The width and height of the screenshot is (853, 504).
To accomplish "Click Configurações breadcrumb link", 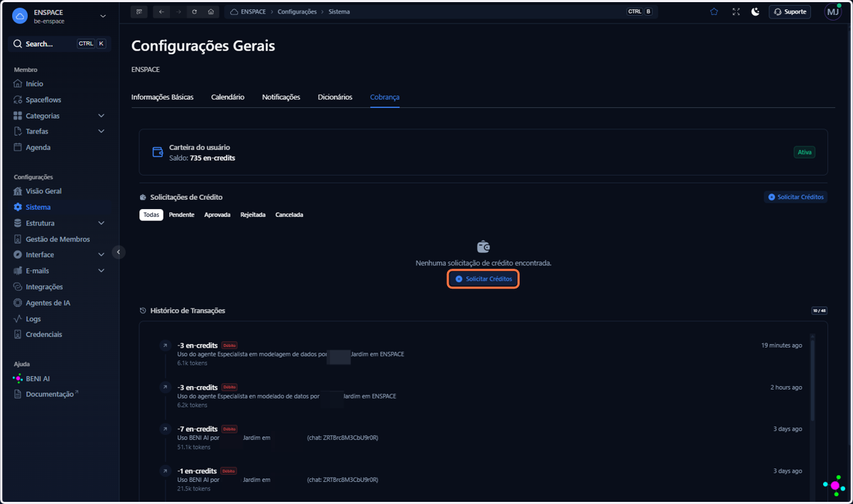I will (297, 12).
